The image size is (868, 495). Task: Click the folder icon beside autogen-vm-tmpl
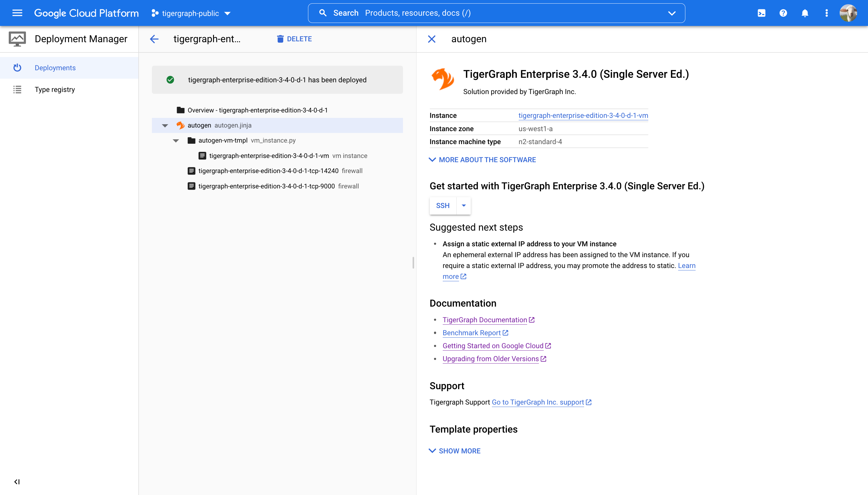coord(192,140)
